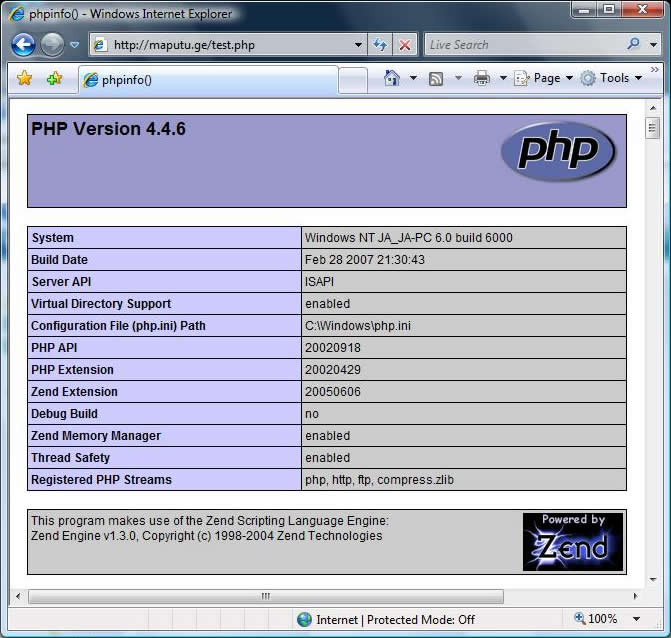Click the 'System' row label
The width and height of the screenshot is (671, 638).
(53, 237)
